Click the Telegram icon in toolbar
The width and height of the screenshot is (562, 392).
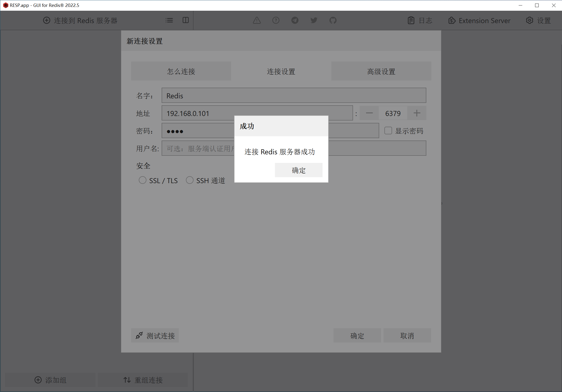pos(295,20)
